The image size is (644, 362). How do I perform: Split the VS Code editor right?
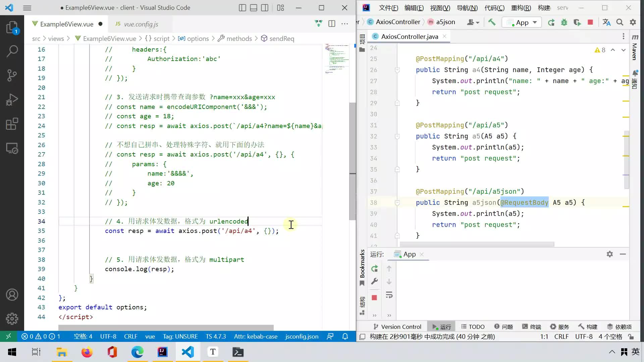pyautogui.click(x=332, y=23)
